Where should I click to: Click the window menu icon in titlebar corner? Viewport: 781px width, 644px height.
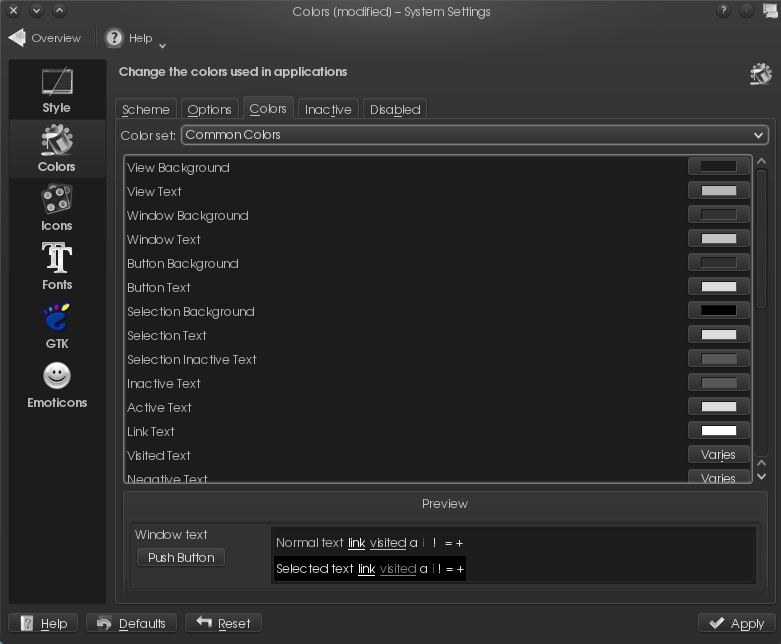pyautogui.click(x=770, y=10)
